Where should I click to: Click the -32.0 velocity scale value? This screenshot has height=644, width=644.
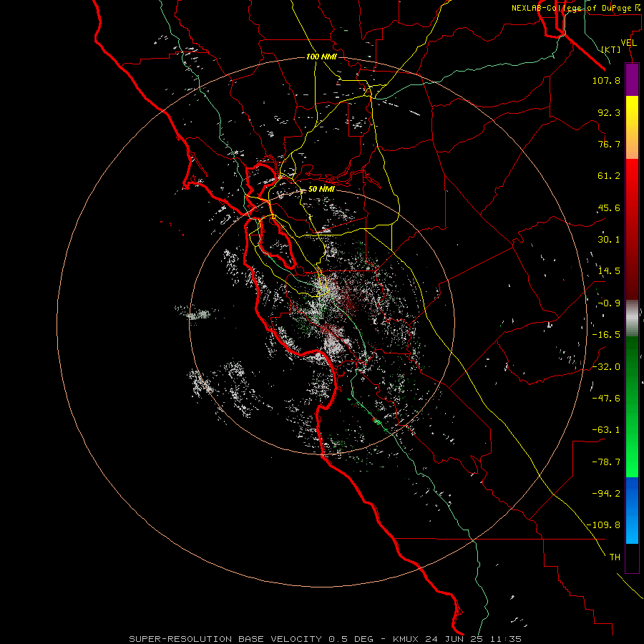[606, 367]
